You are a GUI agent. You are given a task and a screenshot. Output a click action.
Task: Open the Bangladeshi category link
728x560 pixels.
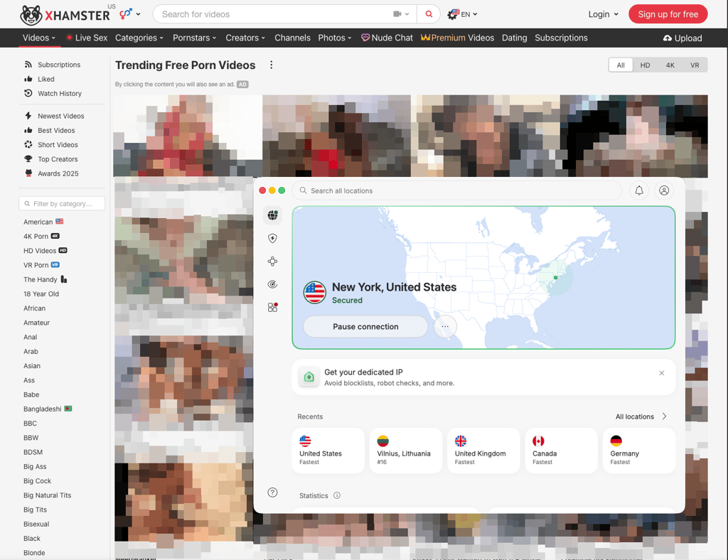tap(48, 409)
